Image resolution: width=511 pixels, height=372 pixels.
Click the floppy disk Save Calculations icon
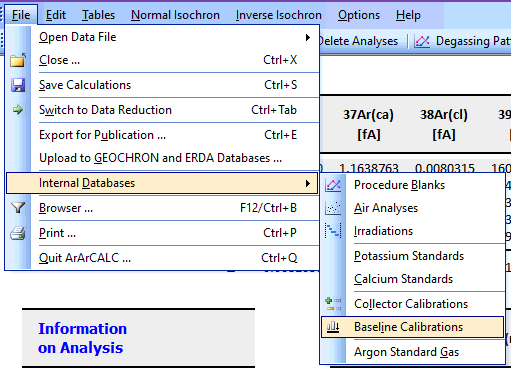18,85
